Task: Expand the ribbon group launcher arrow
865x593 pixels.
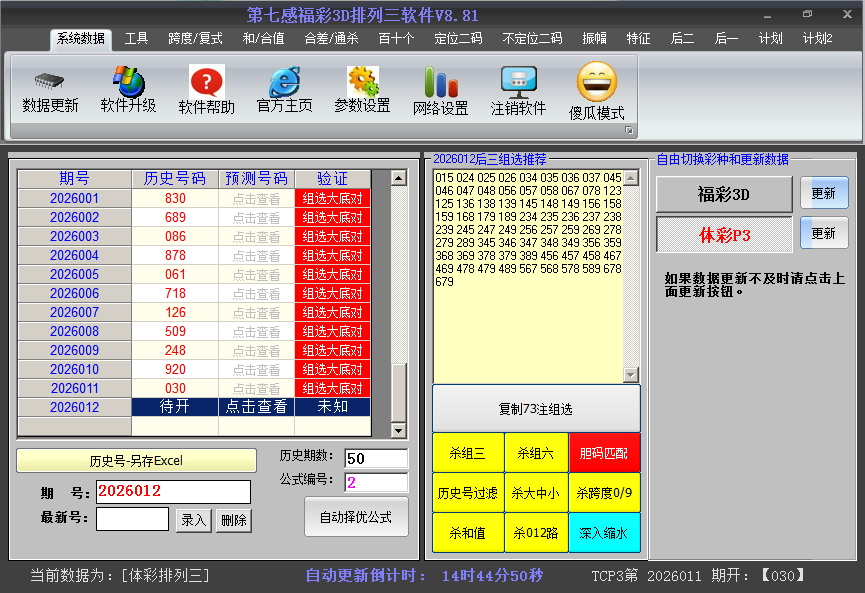Action: pyautogui.click(x=629, y=131)
